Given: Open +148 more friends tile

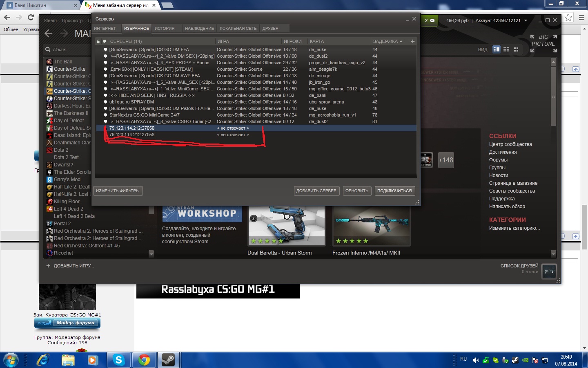Looking at the screenshot, I should (x=446, y=160).
